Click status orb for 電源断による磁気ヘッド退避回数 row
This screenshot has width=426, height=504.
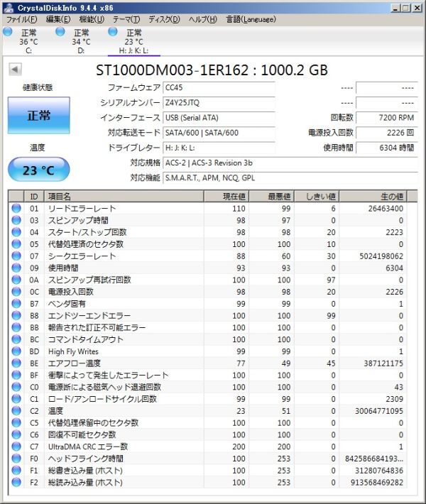16,387
